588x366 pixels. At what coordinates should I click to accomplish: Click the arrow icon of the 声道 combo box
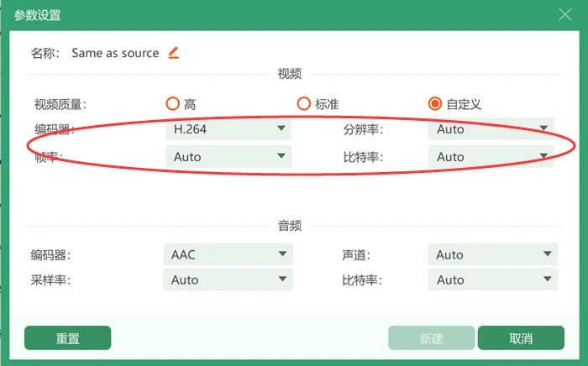pos(548,254)
